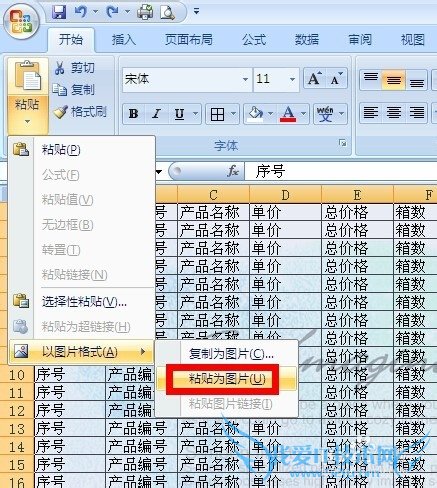Toggle middle vertical alignment
This screenshot has height=488, width=437.
click(x=394, y=79)
